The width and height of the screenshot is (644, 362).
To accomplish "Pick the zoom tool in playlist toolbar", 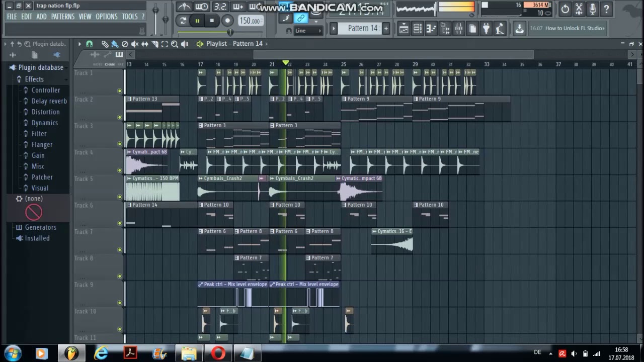I will pyautogui.click(x=175, y=44).
